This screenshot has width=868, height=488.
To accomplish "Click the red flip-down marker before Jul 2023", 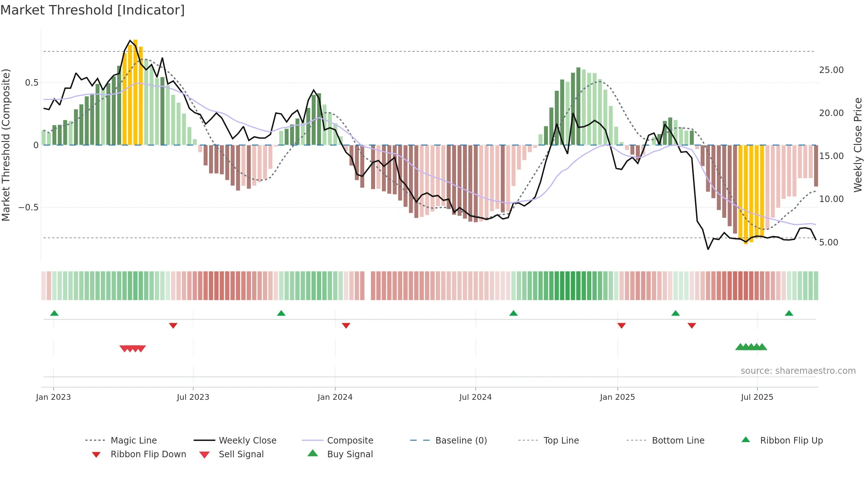I will tap(173, 326).
